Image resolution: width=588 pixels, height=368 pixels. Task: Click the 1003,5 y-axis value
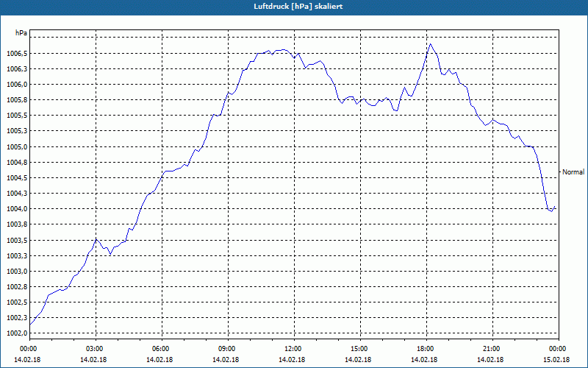[17, 241]
